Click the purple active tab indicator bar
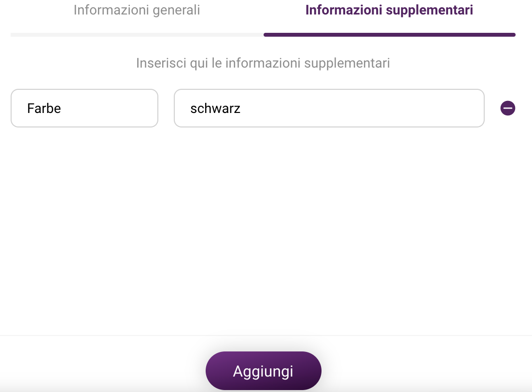The height and width of the screenshot is (392, 532). [x=390, y=35]
